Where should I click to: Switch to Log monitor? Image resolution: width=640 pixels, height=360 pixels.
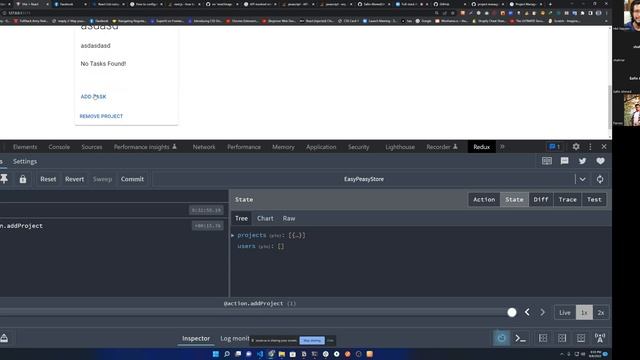click(235, 338)
